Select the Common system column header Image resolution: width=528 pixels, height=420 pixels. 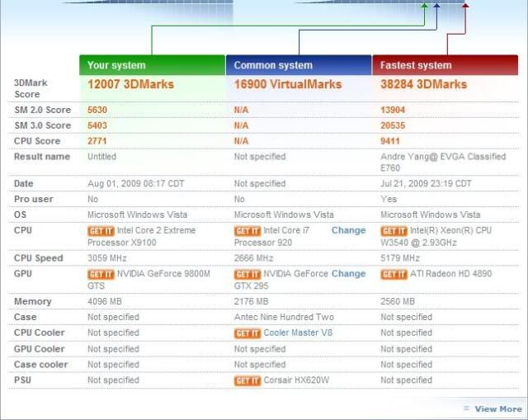click(299, 65)
